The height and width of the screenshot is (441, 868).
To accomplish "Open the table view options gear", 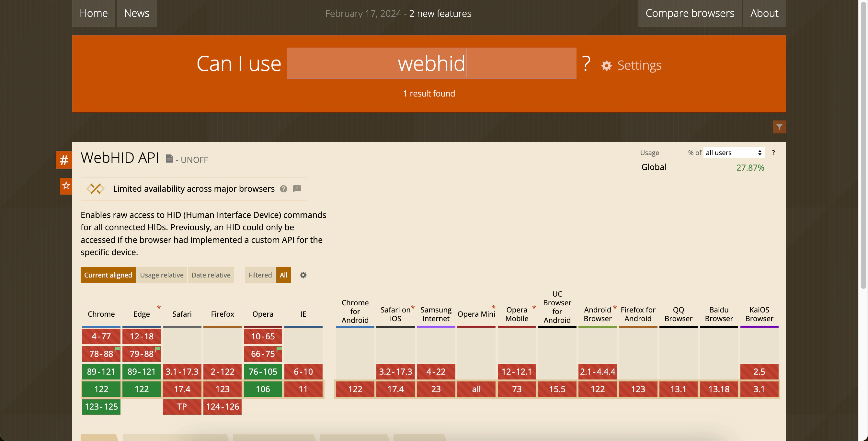I will (303, 275).
